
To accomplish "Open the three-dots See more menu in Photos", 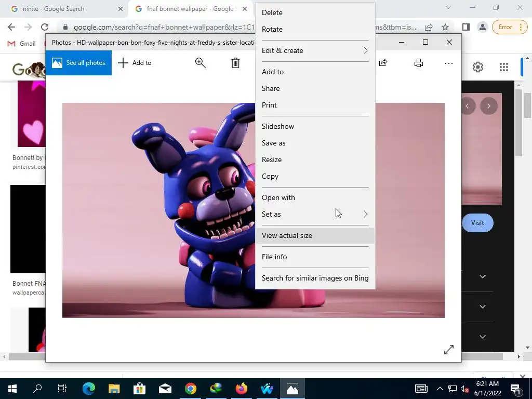I will click(448, 63).
